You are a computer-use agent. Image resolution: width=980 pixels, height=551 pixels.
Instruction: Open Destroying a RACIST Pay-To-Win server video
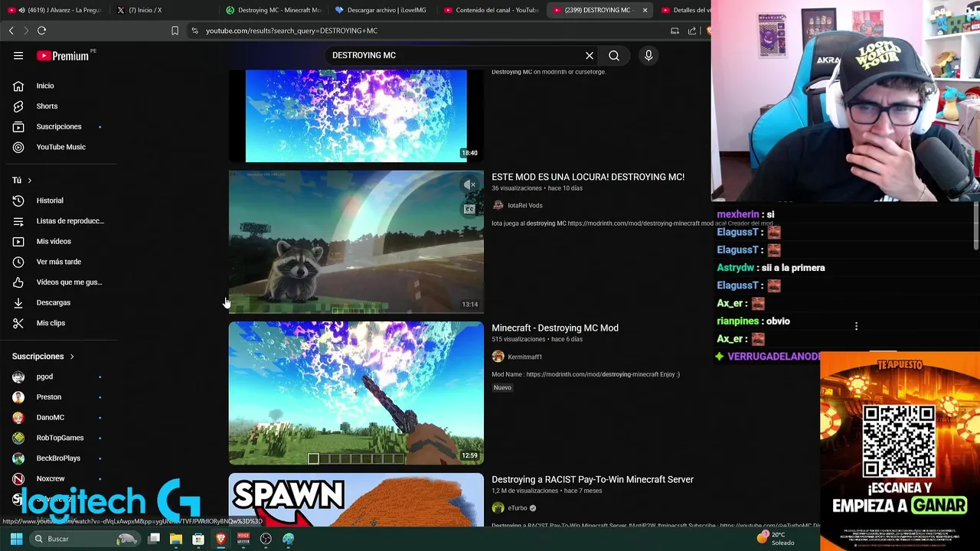tap(593, 479)
